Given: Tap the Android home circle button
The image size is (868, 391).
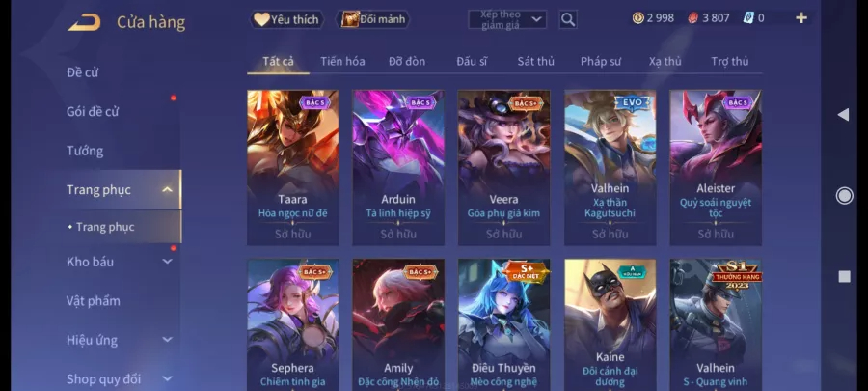Looking at the screenshot, I should [844, 195].
